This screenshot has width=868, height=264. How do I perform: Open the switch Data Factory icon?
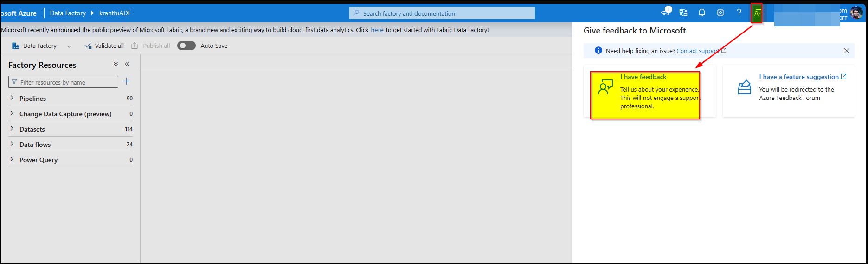683,13
